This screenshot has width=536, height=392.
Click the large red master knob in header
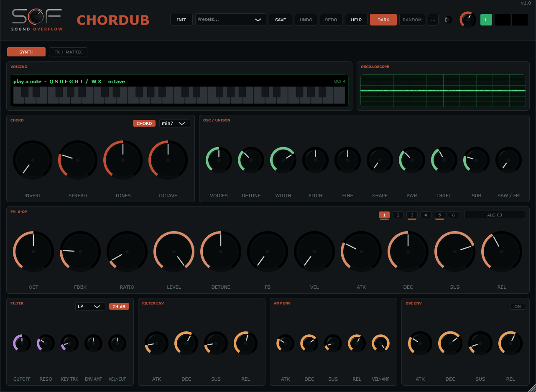pos(468,20)
